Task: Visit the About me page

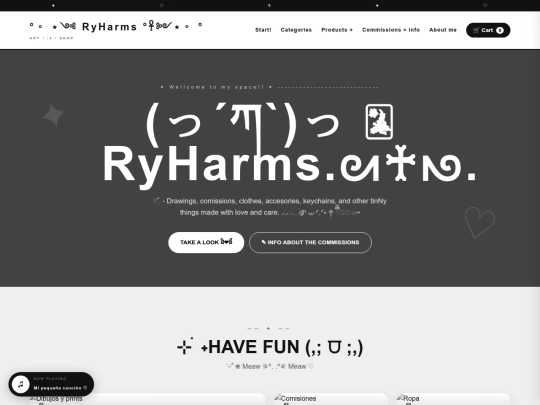Action: 443,30
